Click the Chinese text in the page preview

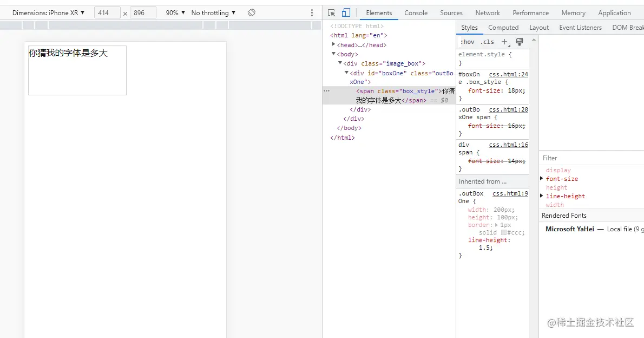tap(68, 53)
